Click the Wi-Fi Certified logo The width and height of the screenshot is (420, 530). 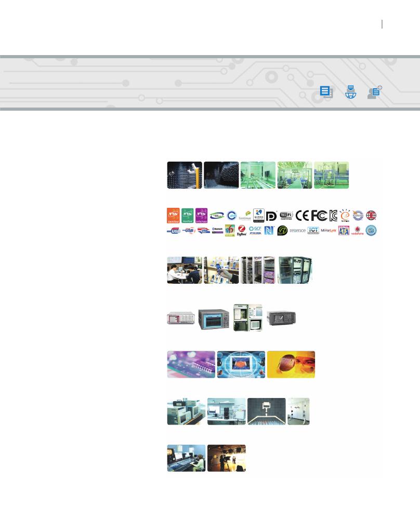click(x=286, y=216)
